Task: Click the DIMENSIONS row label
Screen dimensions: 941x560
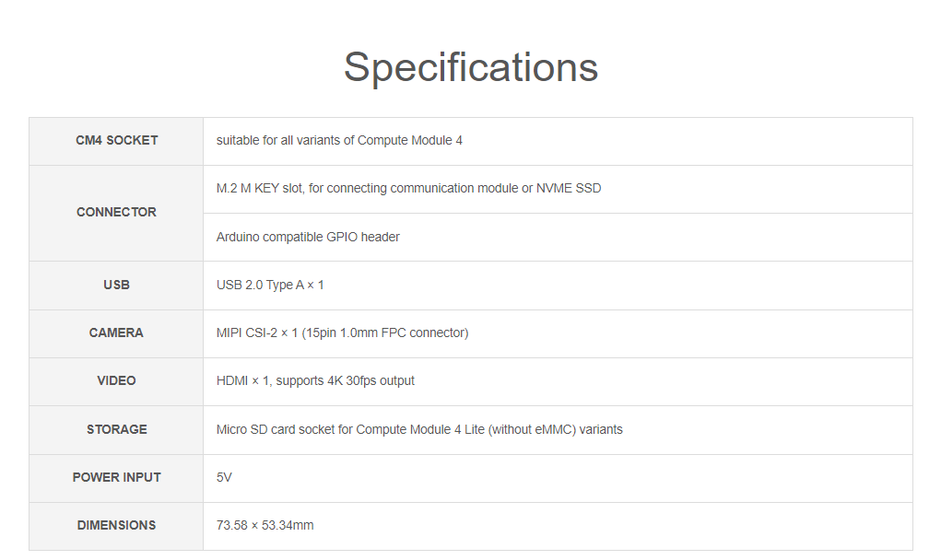Action: [x=116, y=525]
